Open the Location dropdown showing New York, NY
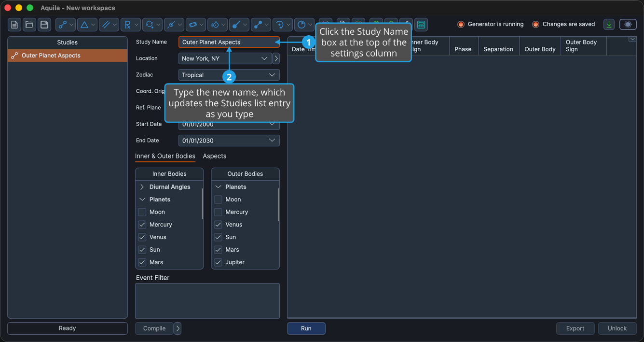The width and height of the screenshot is (644, 342). click(225, 58)
